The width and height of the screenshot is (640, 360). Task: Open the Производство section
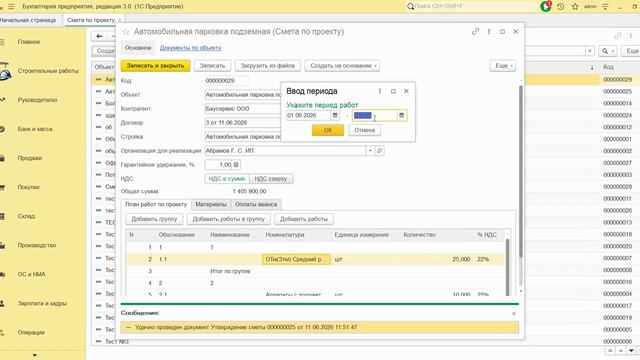click(x=37, y=245)
